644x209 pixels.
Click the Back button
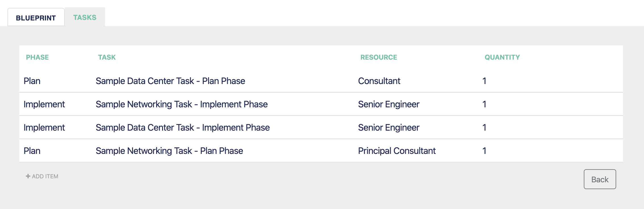600,179
